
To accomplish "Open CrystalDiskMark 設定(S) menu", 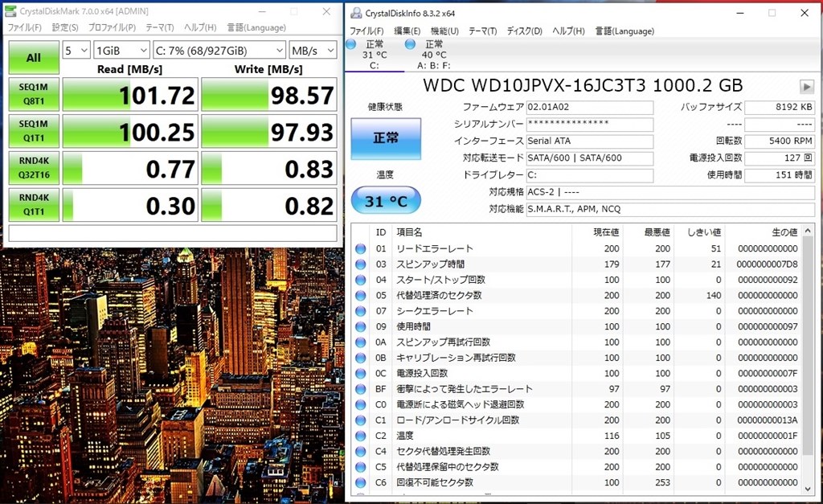I will [65, 27].
